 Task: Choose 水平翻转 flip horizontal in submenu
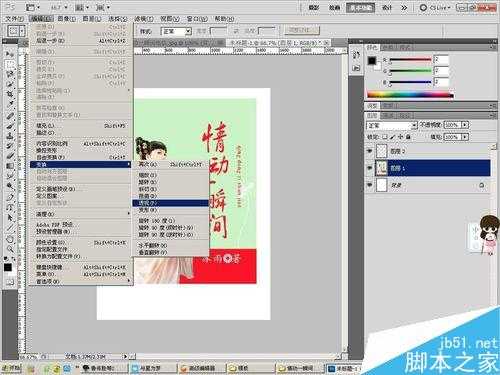[170, 245]
